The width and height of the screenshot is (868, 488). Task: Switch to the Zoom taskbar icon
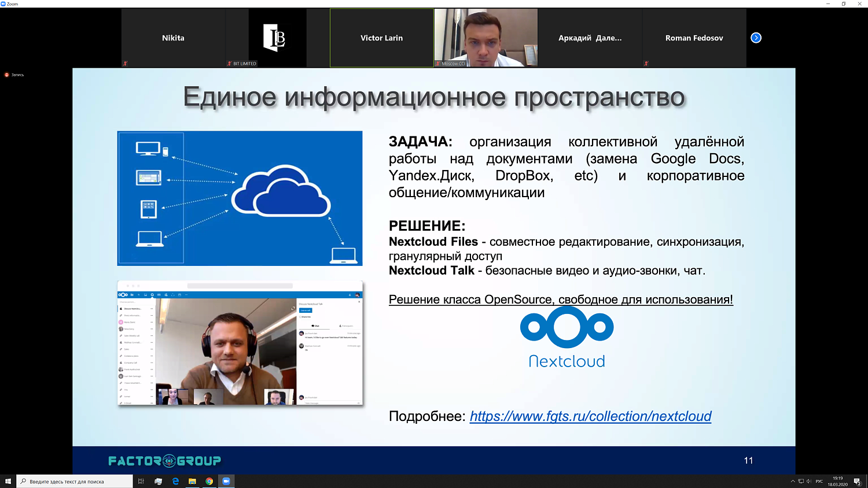coord(226,481)
